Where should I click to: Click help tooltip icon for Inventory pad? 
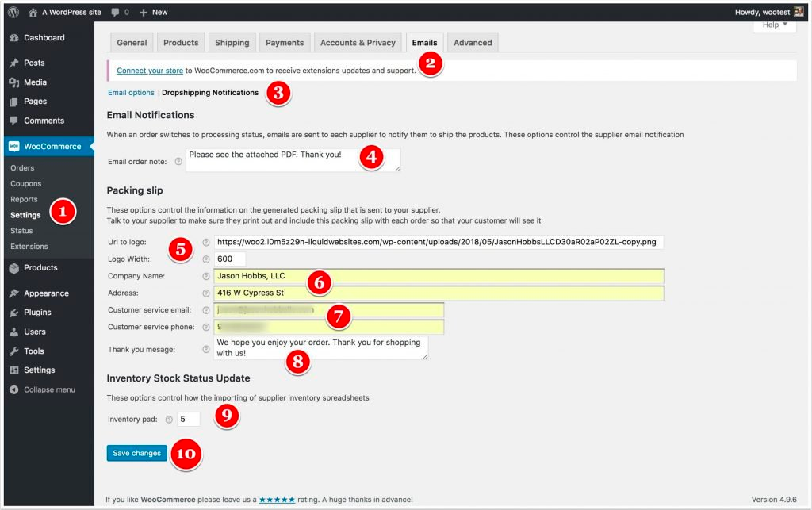pyautogui.click(x=169, y=420)
